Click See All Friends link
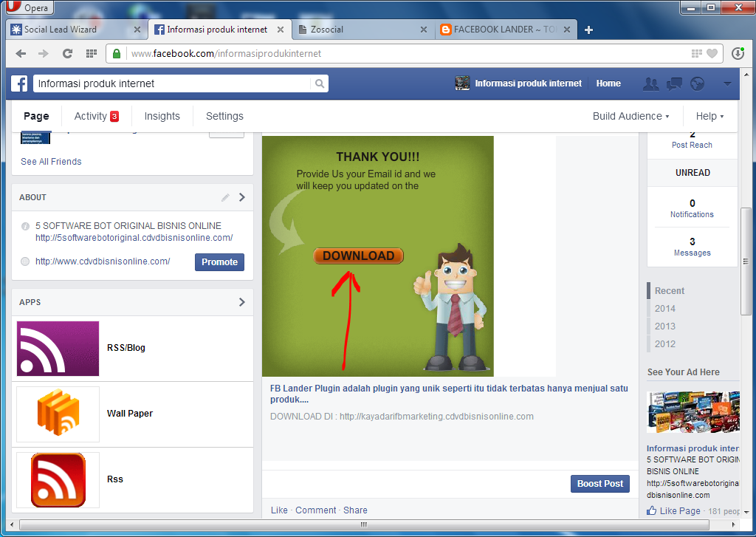This screenshot has width=756, height=537. 51,162
